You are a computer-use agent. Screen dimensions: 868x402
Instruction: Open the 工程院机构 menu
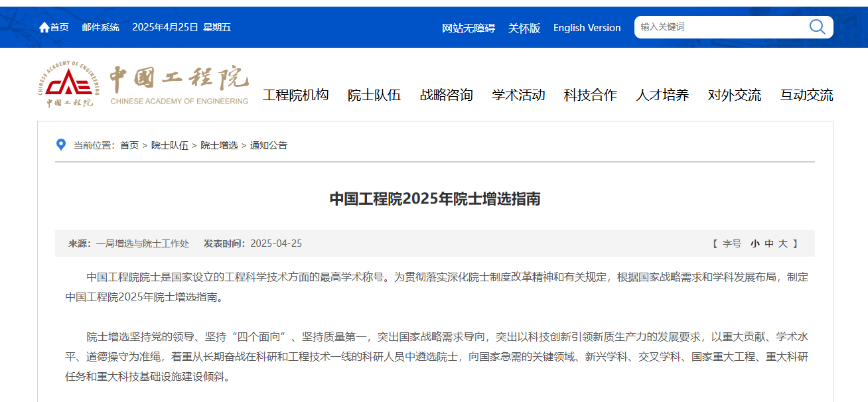pyautogui.click(x=295, y=95)
